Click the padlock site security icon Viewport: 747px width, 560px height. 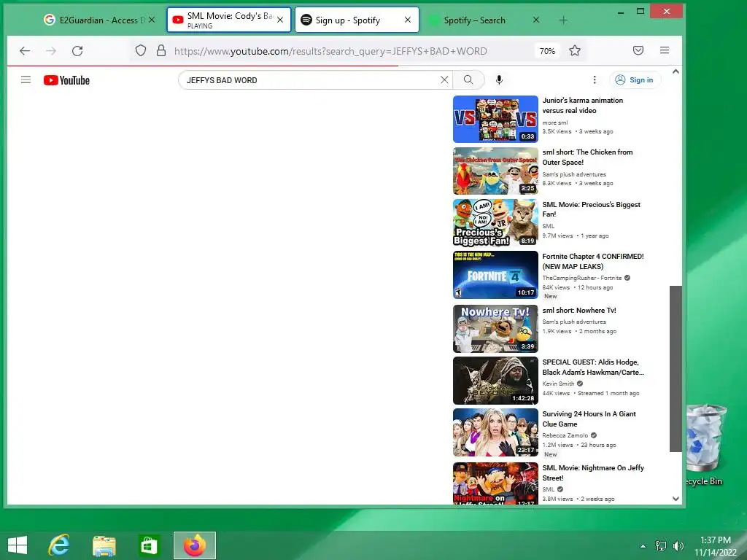coord(161,50)
